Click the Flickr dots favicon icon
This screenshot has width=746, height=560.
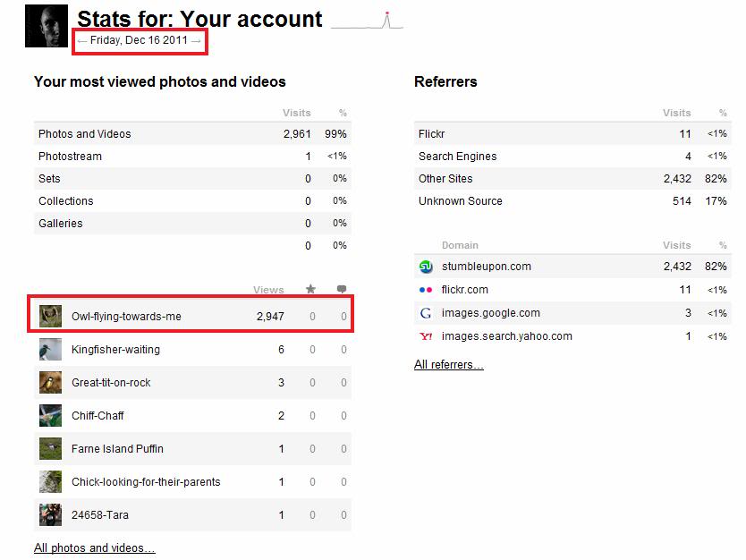tap(426, 290)
